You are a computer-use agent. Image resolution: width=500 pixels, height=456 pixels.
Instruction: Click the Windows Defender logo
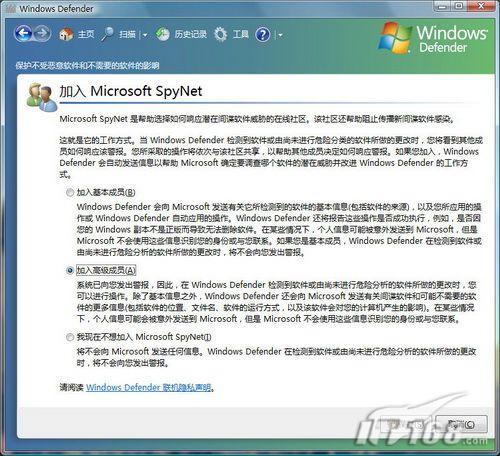(433, 38)
